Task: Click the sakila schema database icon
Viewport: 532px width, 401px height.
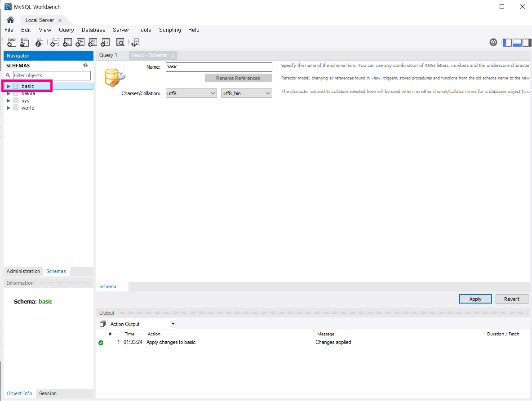Action: coord(16,93)
